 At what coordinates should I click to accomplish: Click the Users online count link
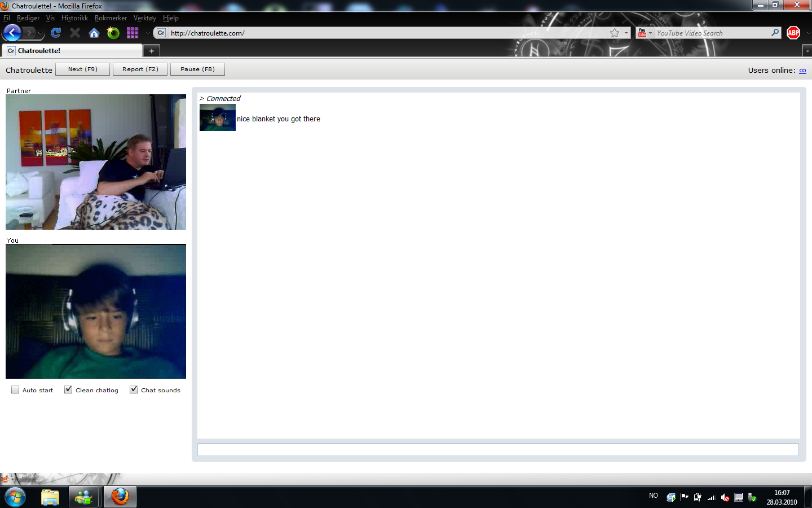click(x=802, y=71)
